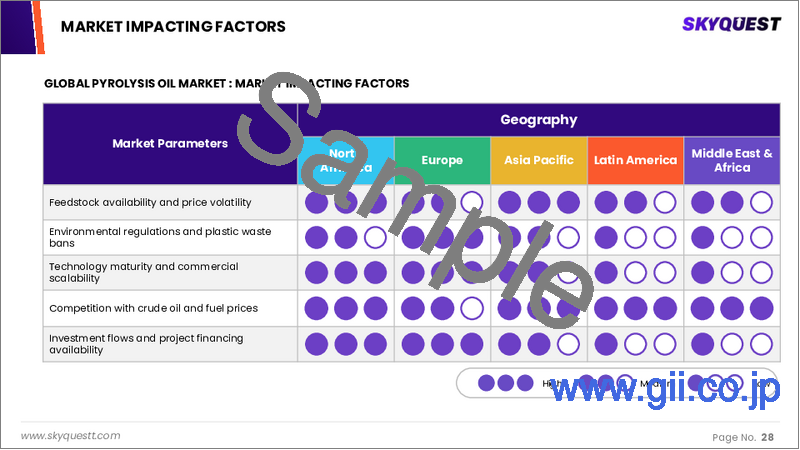
Task: Click middle Feedstock circle under Asia Pacific
Action: point(539,203)
